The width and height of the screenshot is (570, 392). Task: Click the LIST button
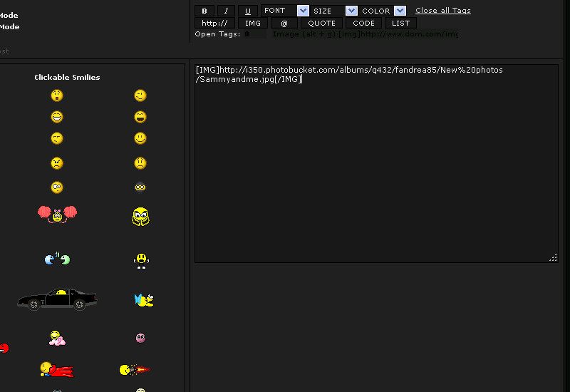coord(400,23)
